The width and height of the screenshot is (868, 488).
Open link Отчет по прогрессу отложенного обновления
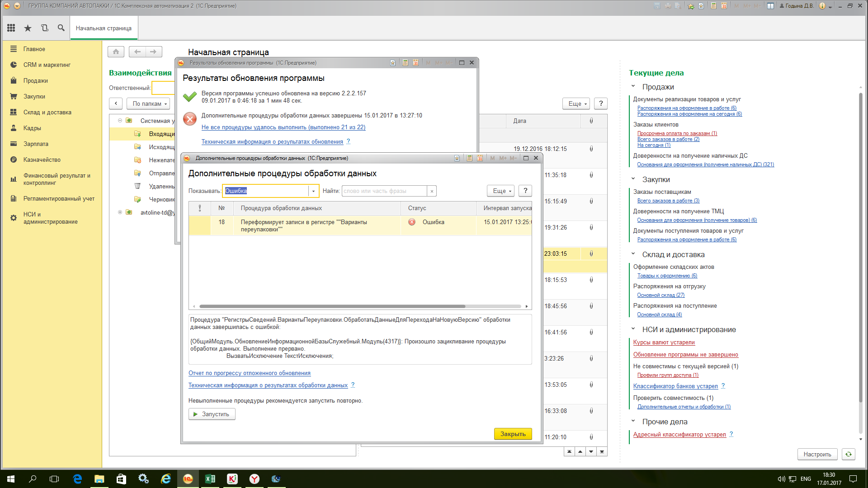(249, 373)
